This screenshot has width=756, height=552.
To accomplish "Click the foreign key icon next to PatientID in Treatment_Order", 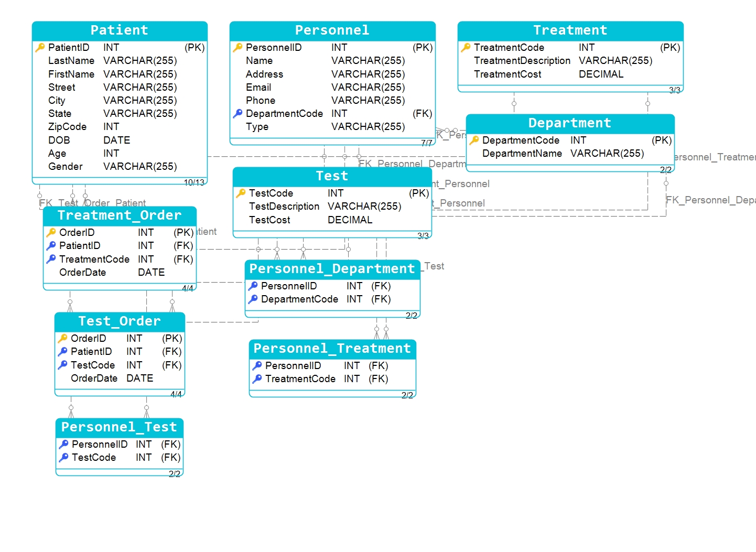I will [51, 245].
